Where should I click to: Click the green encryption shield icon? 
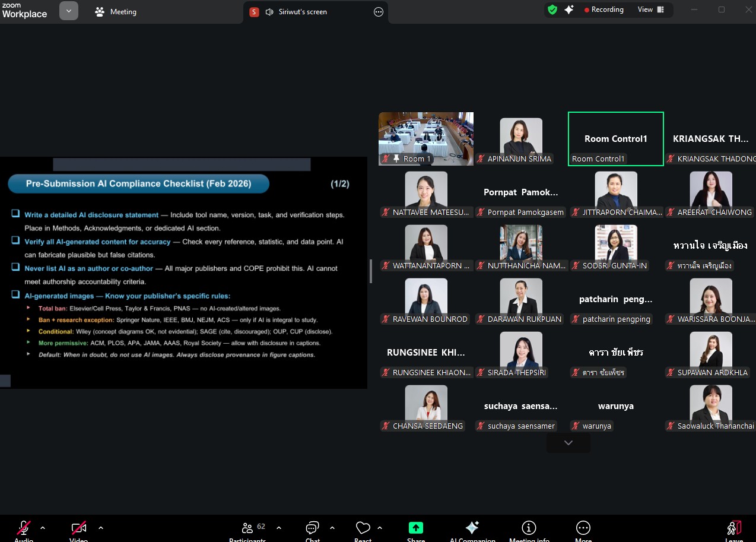coord(552,9)
